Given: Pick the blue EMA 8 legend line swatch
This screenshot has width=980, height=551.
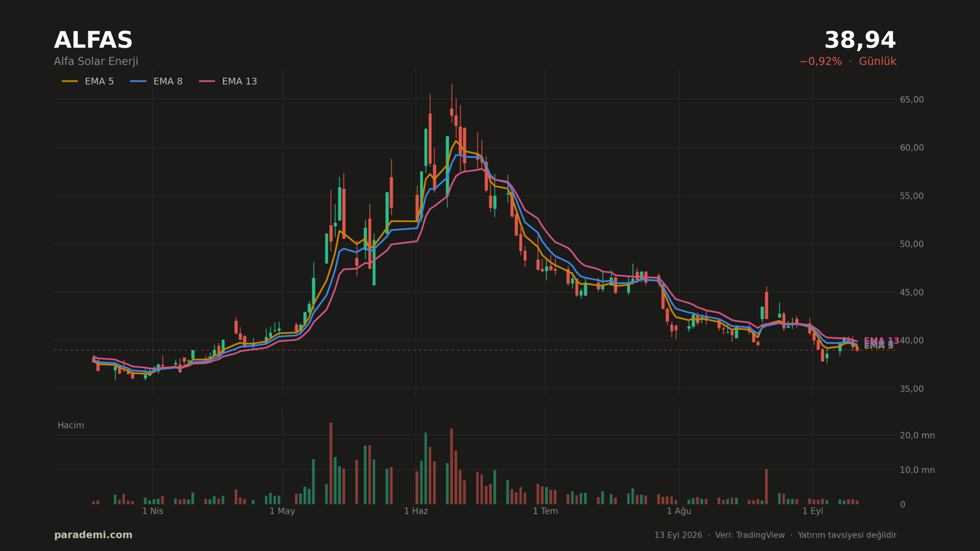Looking at the screenshot, I should tap(138, 81).
